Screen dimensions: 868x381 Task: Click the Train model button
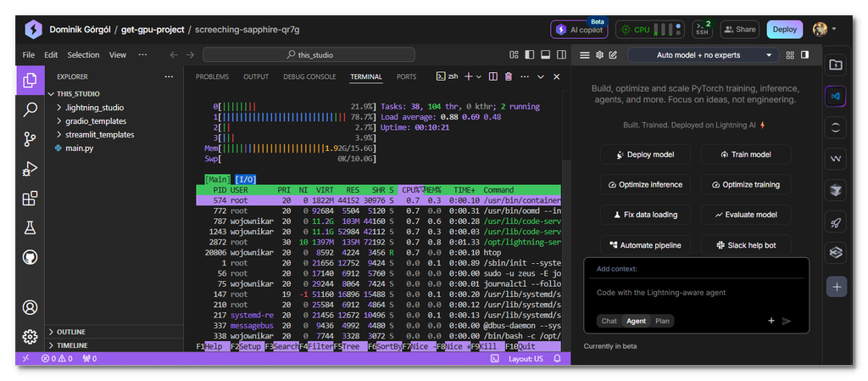click(745, 154)
